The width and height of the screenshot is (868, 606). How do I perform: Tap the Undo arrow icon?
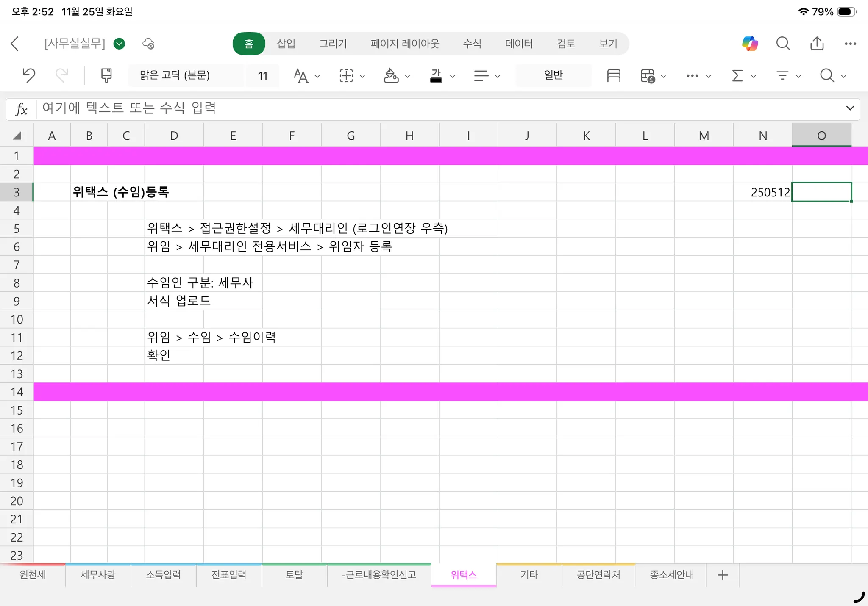tap(29, 75)
